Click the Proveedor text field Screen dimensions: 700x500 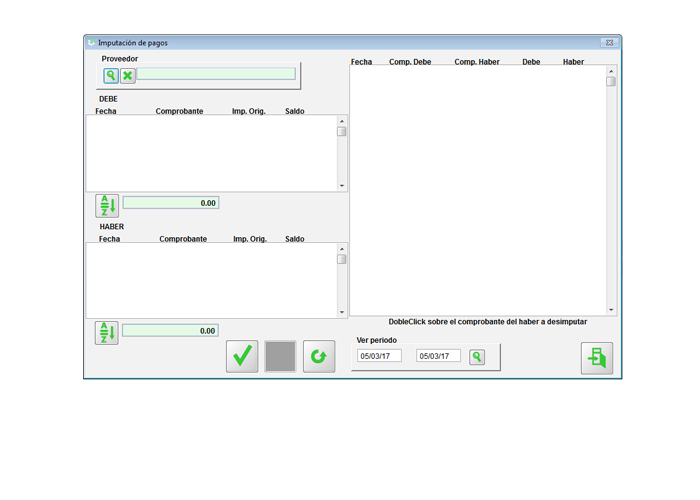[x=216, y=74]
